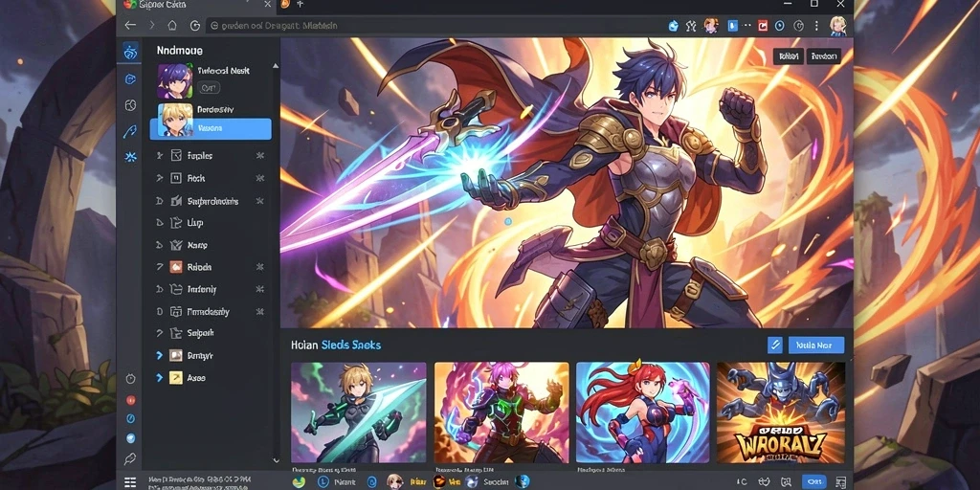Click the browser home icon
The width and height of the screenshot is (980, 490).
point(172,26)
